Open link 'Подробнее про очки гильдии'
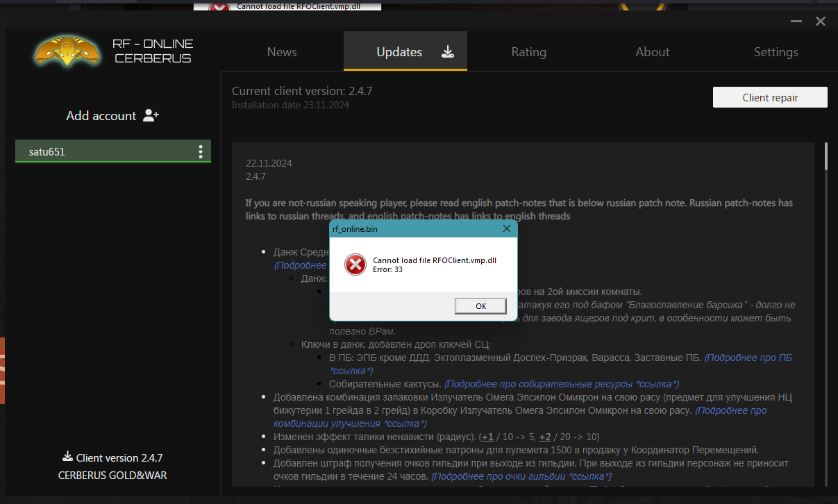Screen dimensions: 838x504 (x=521, y=476)
